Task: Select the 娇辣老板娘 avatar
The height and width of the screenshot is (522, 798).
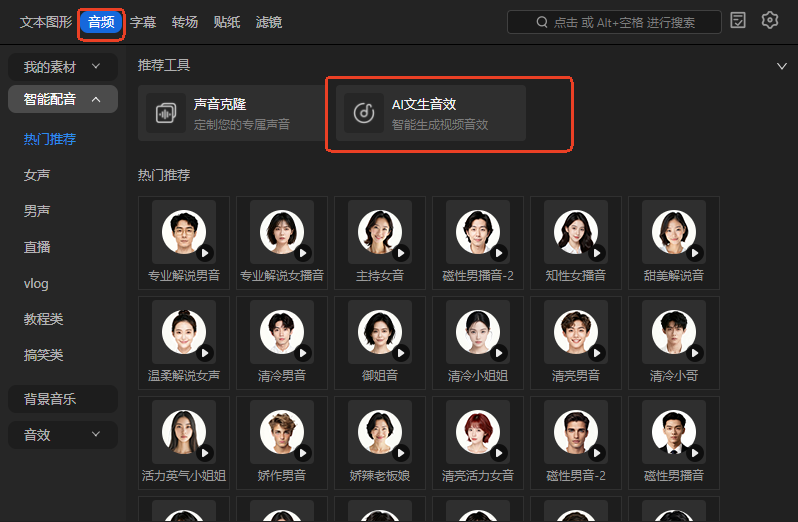Action: 380,432
